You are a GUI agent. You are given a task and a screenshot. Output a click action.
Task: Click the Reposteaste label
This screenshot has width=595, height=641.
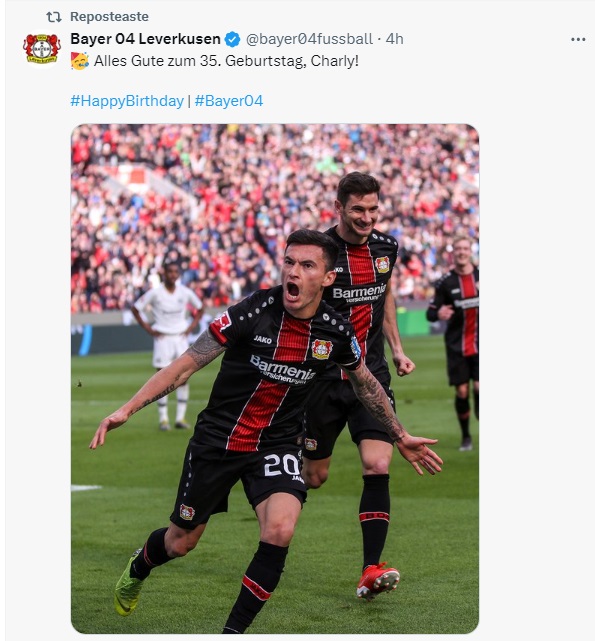pyautogui.click(x=109, y=17)
